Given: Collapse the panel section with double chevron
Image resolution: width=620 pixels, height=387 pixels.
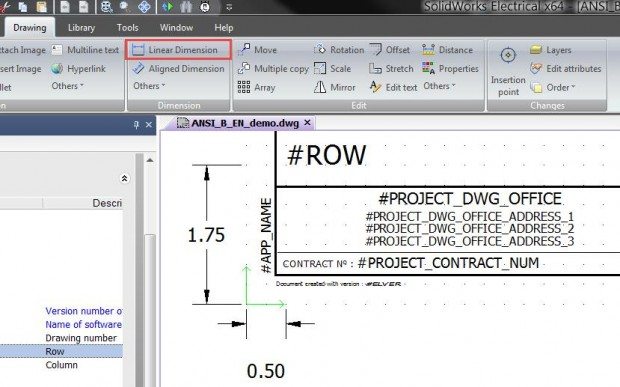Looking at the screenshot, I should 124,178.
